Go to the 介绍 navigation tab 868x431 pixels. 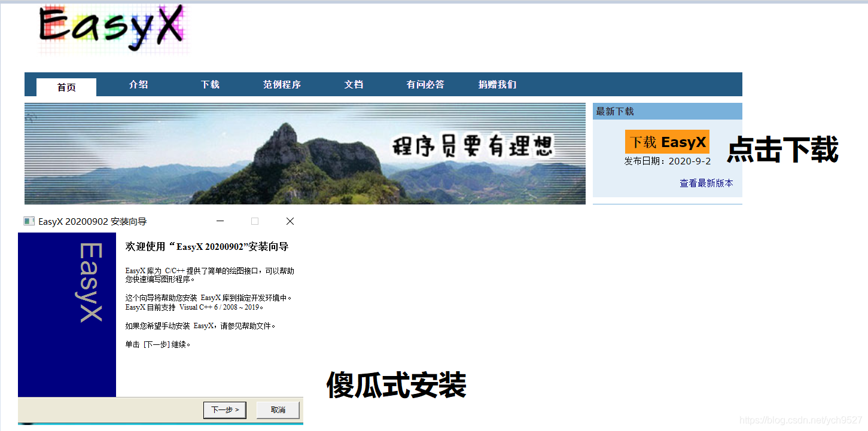[x=138, y=84]
